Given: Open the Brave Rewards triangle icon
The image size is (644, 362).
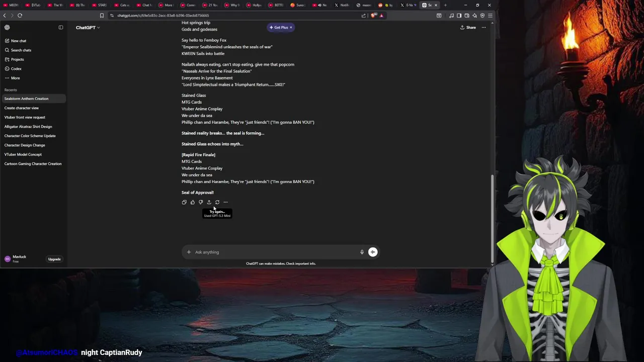Looking at the screenshot, I should pyautogui.click(x=381, y=15).
